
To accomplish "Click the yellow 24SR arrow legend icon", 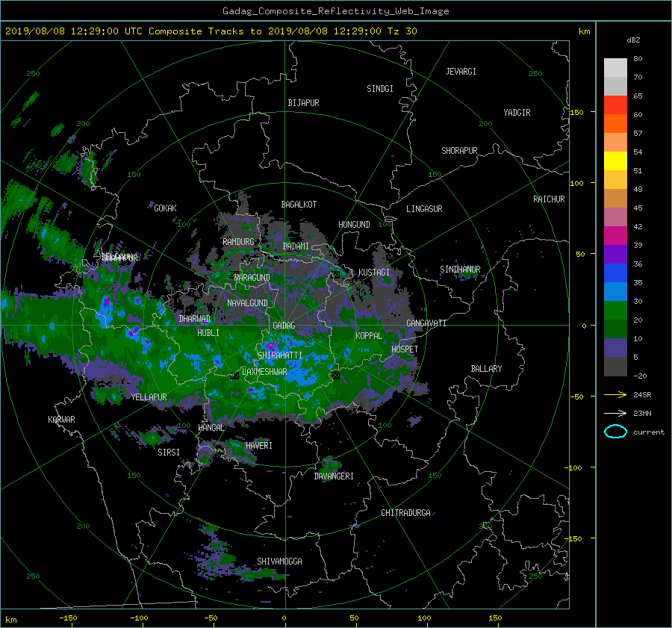I will pos(615,394).
